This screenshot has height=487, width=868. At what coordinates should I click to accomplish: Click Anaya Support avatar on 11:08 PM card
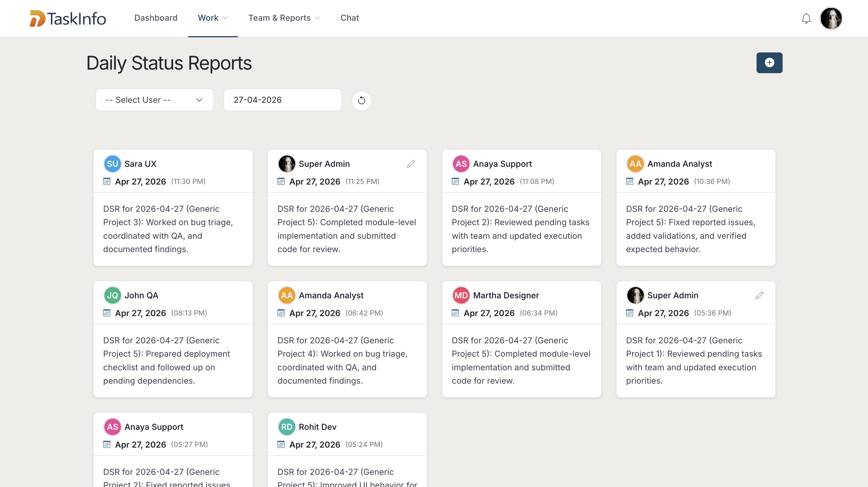point(461,164)
